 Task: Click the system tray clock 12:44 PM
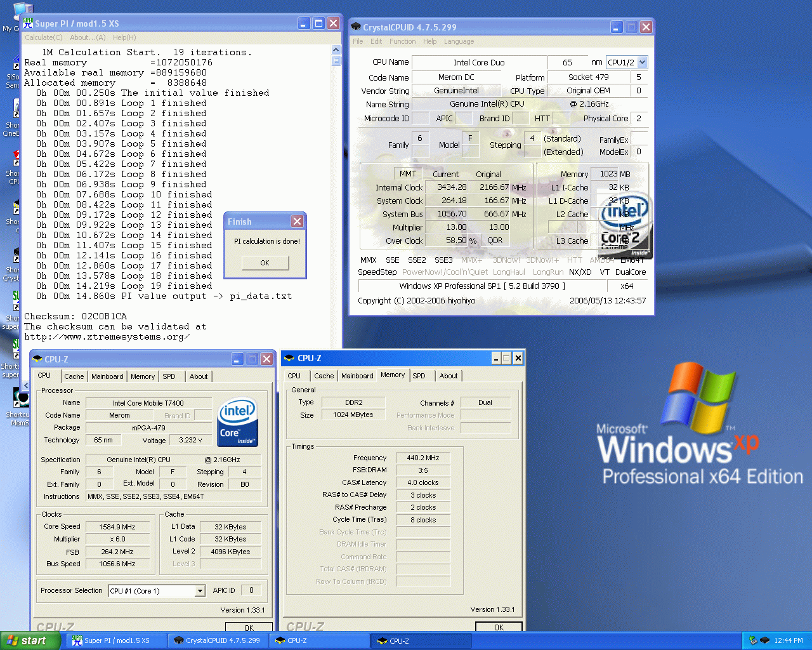point(789,640)
